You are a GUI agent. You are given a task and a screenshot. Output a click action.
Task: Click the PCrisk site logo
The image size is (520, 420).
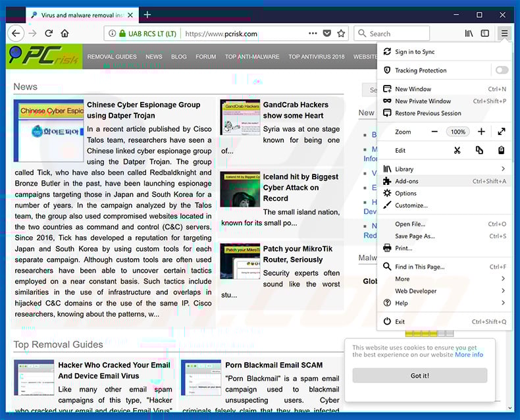click(x=44, y=56)
